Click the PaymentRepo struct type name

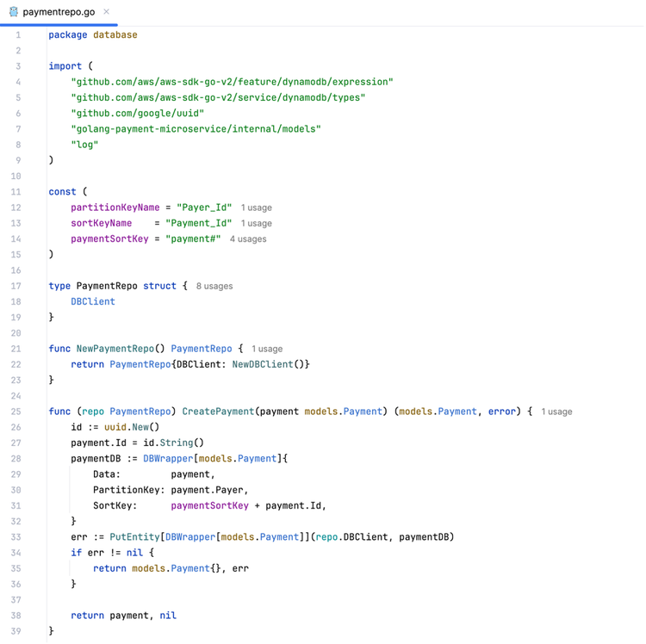click(107, 286)
